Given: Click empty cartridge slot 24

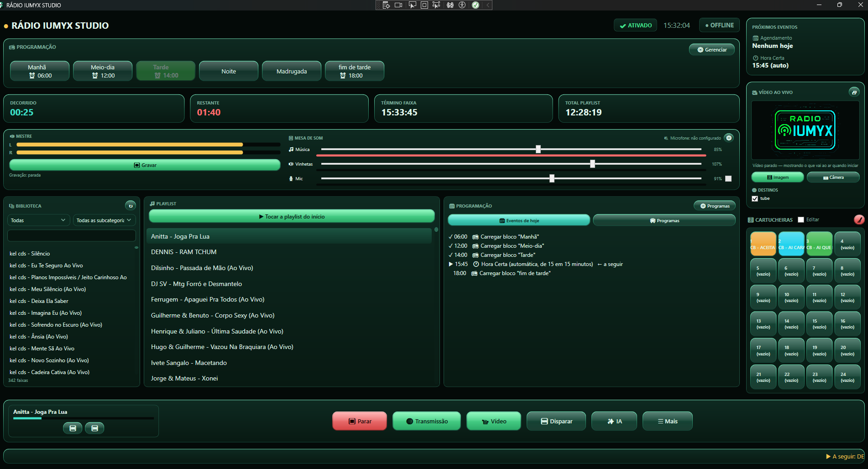Looking at the screenshot, I should 847,377.
